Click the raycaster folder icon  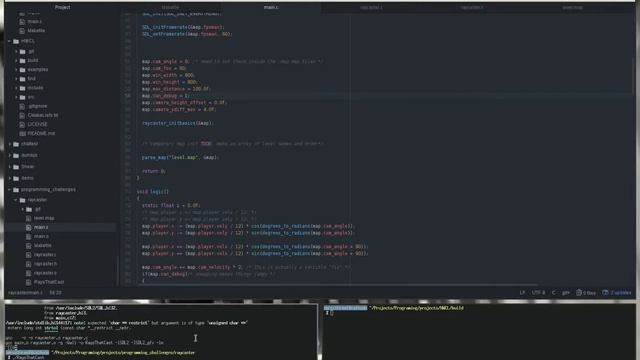[22, 200]
